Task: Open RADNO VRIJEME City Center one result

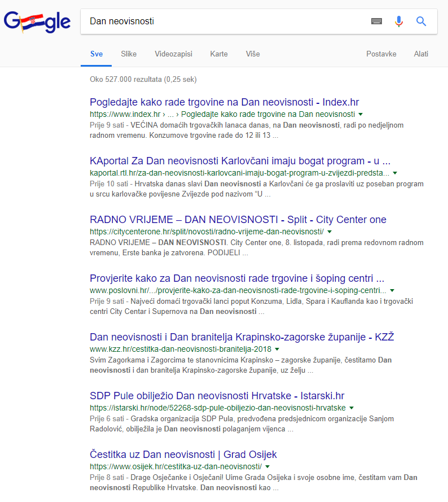Action: 238,220
